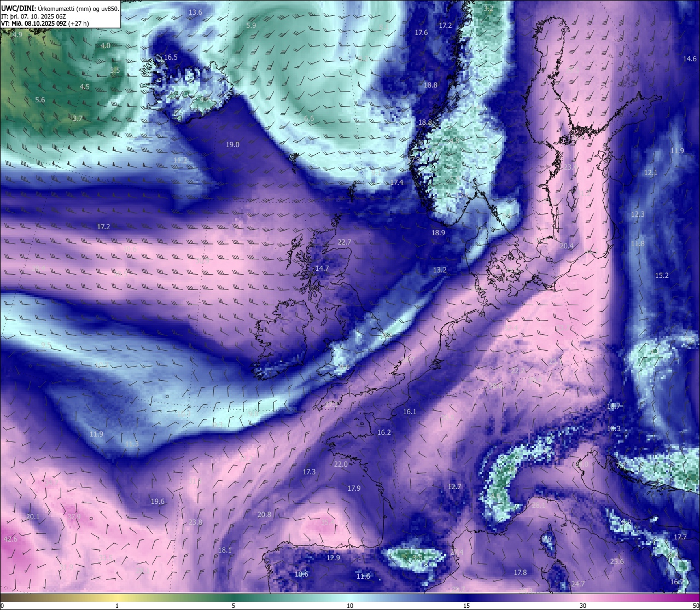Click the map value '13.2' over North Sea

[440, 270]
